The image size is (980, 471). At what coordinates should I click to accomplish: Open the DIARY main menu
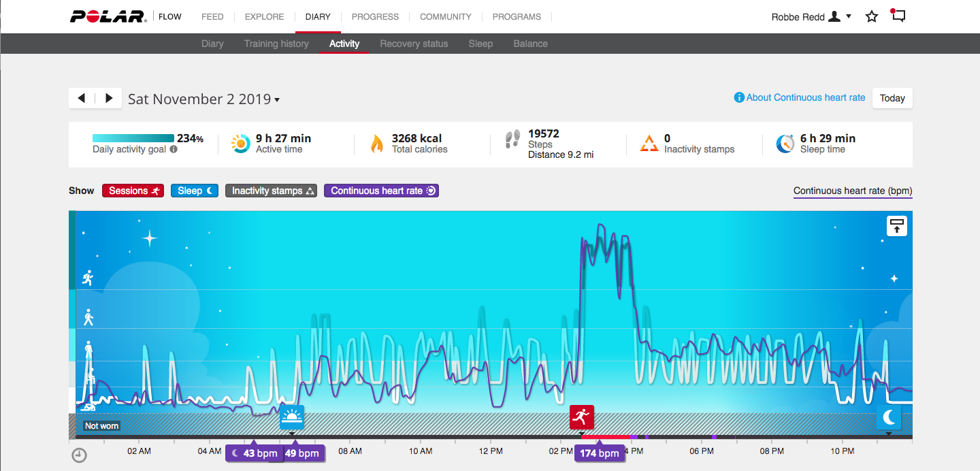click(318, 16)
